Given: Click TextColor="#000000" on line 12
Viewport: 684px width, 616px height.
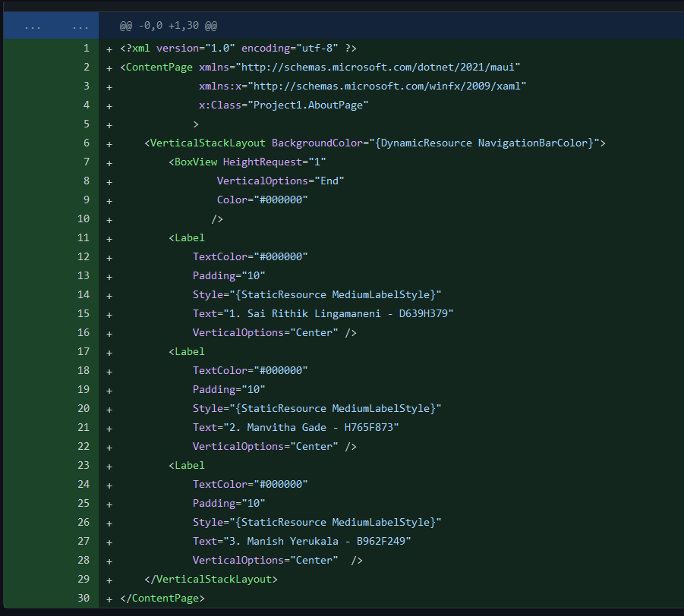Looking at the screenshot, I should (250, 256).
